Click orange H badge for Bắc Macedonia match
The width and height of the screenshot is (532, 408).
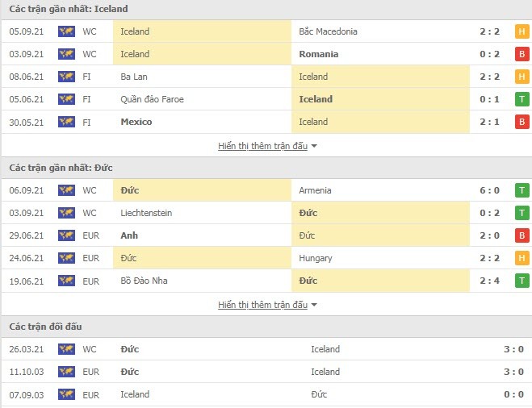click(522, 31)
